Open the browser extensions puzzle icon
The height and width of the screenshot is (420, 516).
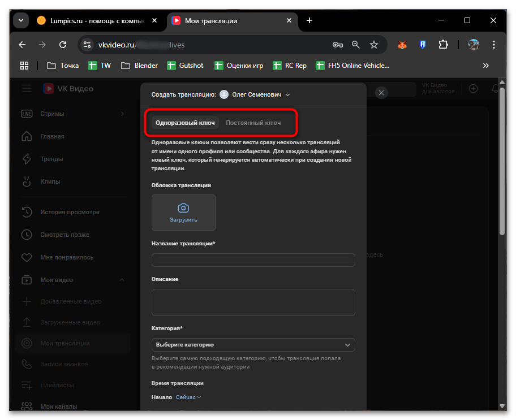(443, 45)
